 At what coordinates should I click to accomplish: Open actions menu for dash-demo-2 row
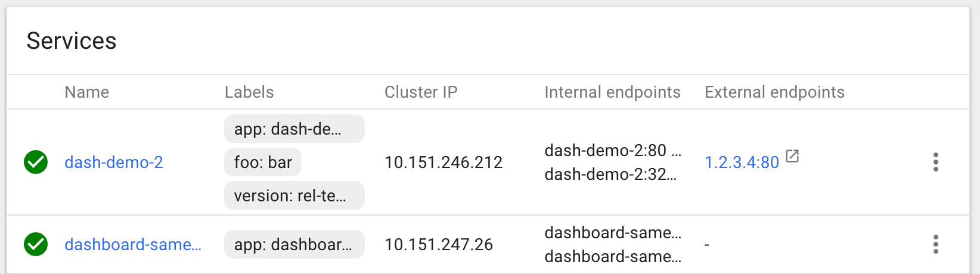pos(935,162)
